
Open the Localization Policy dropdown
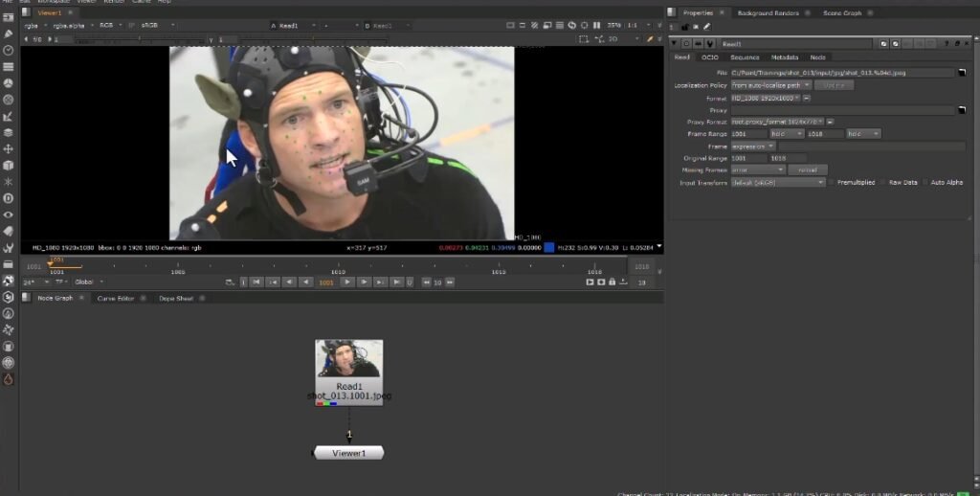tap(770, 85)
